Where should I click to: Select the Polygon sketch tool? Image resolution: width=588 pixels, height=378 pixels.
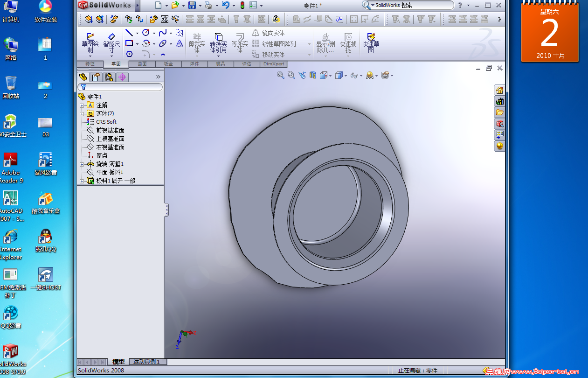click(x=129, y=54)
